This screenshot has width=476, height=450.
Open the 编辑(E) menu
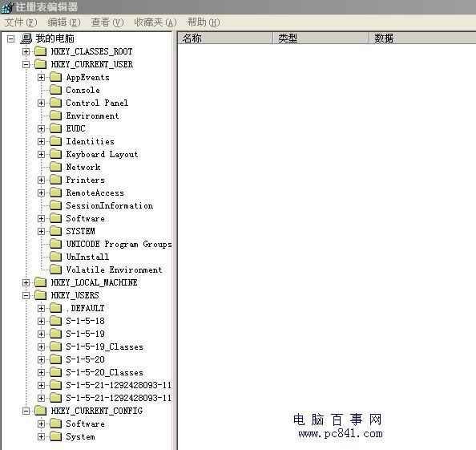pyautogui.click(x=64, y=22)
